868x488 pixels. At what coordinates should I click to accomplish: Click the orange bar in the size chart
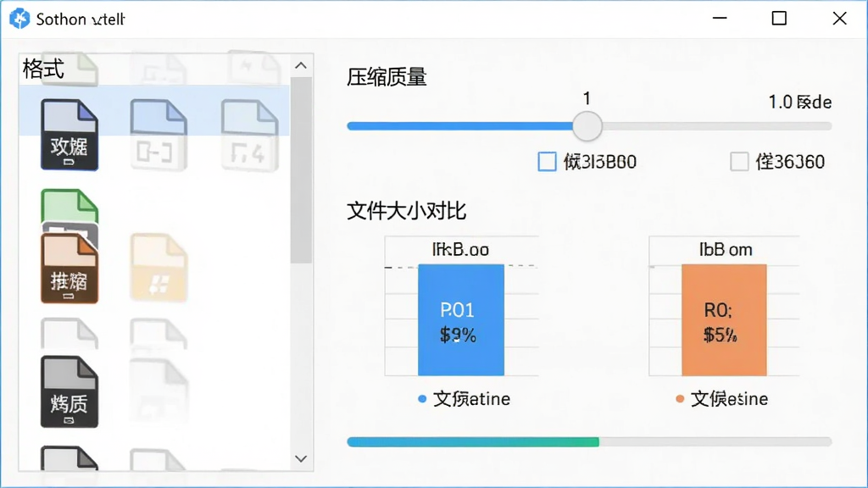[x=724, y=319]
